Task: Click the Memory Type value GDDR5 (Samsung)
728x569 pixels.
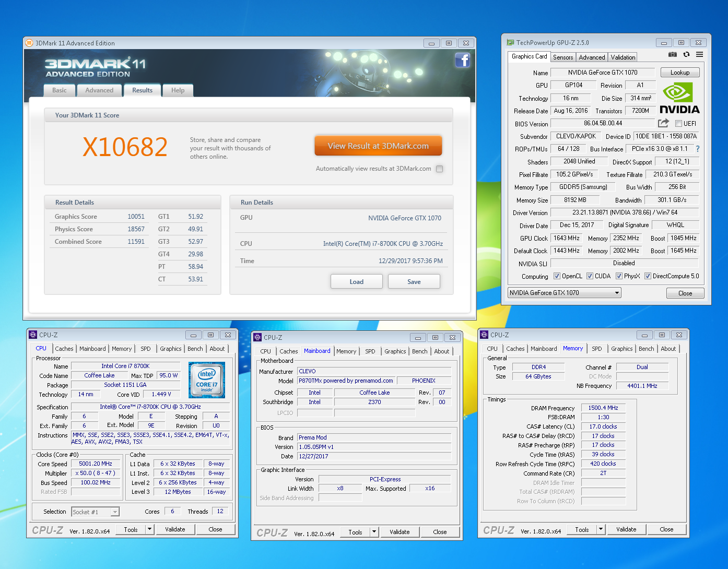Action: 583,187
